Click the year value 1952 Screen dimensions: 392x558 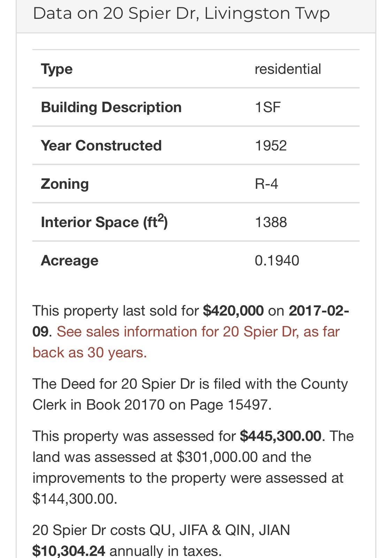[x=271, y=146]
